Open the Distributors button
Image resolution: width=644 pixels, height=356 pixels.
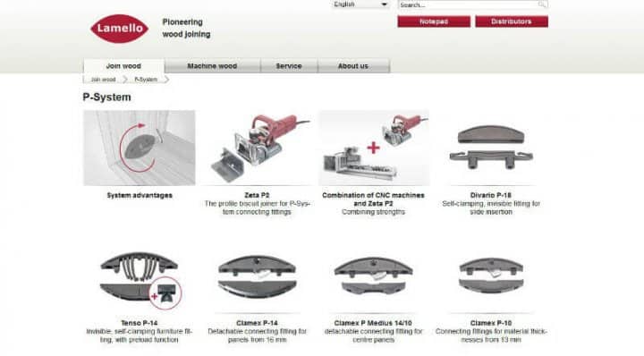click(512, 21)
